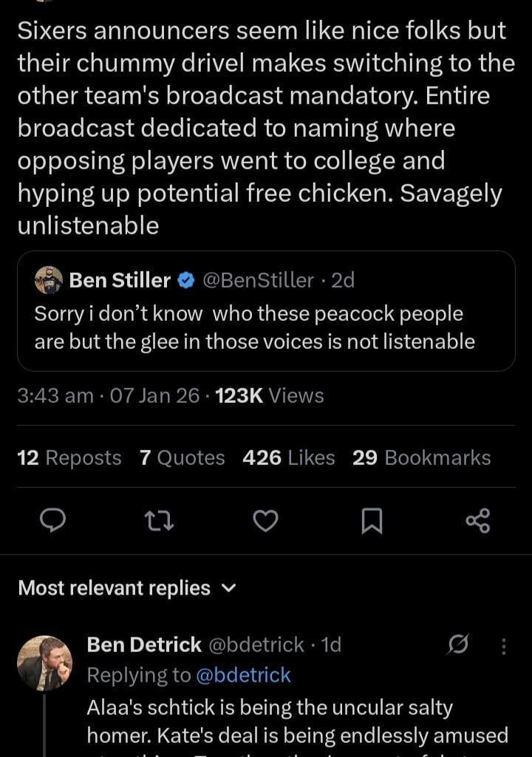Like the tweet with heart icon
This screenshot has height=757, width=532.
(265, 521)
